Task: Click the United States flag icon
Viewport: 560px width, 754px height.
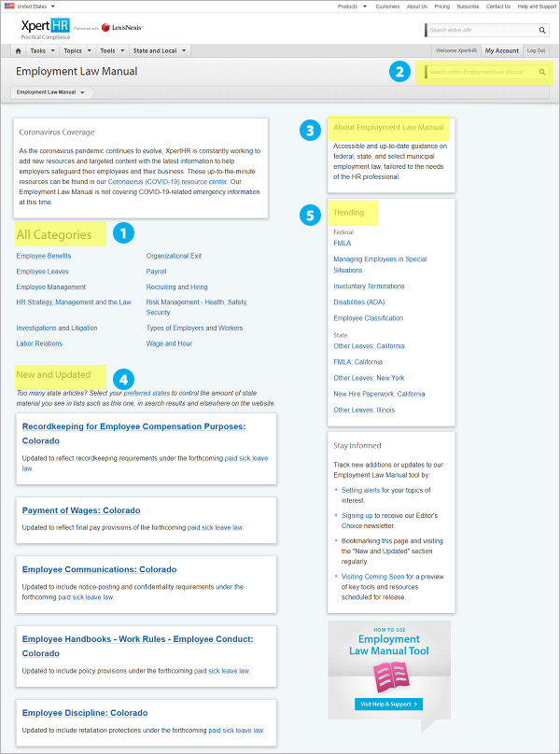Action: pos(9,7)
